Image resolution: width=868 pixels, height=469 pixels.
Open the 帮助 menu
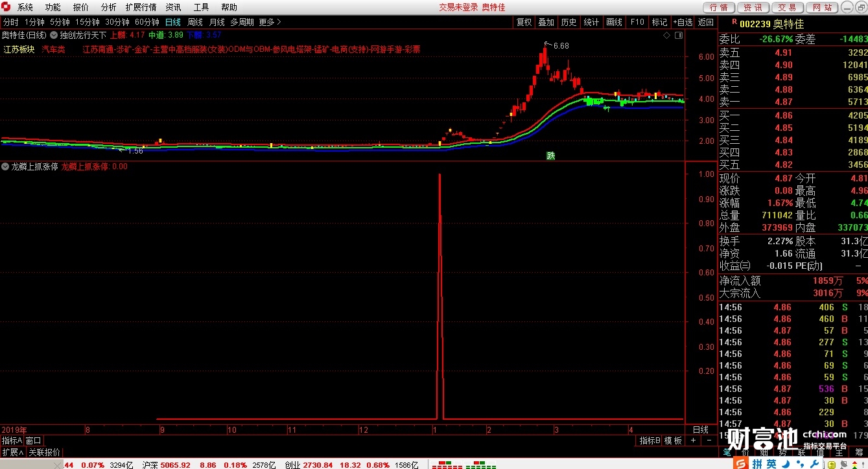(x=229, y=7)
